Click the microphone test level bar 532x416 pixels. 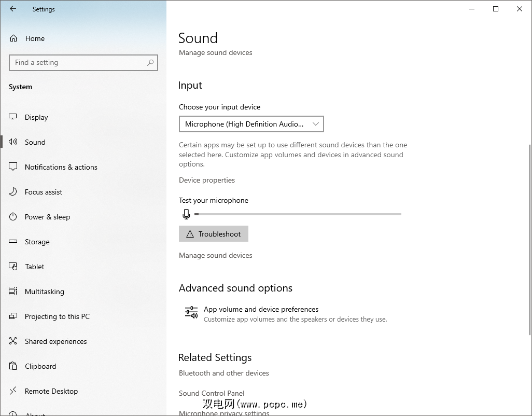[298, 214]
